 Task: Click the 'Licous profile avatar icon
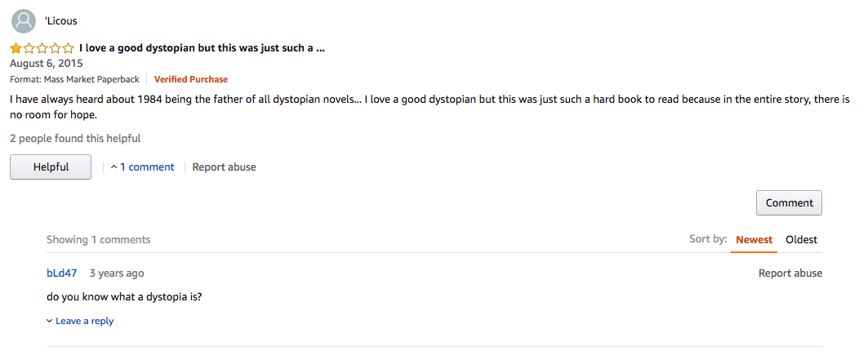tap(24, 20)
